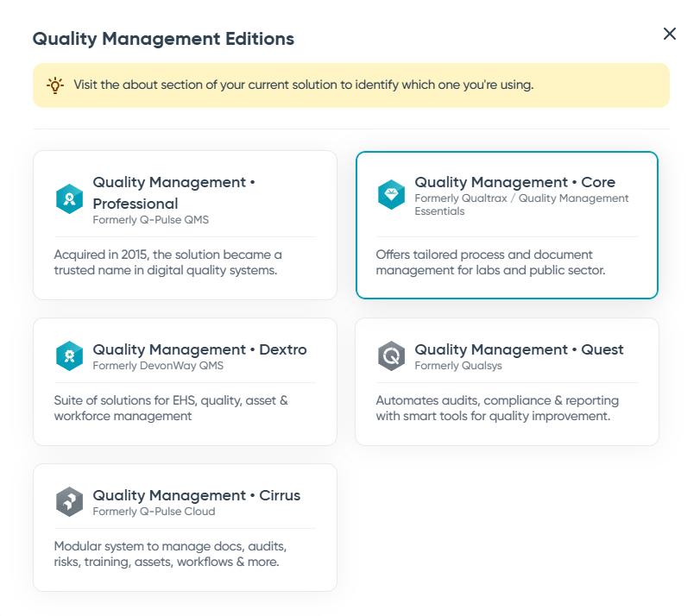Click 'Formerly Q-Pulse Cloud' subtitle

(x=154, y=512)
